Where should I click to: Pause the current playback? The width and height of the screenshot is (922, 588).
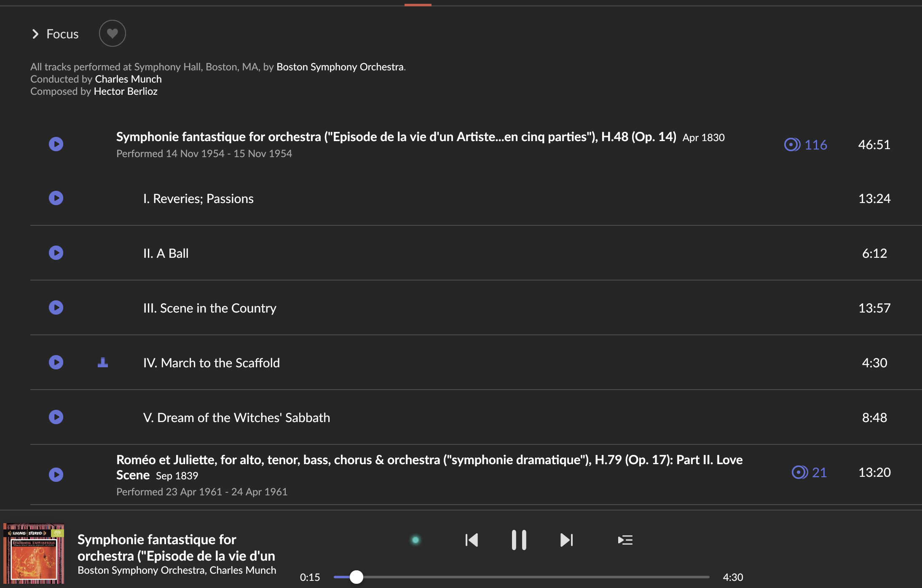pos(519,540)
